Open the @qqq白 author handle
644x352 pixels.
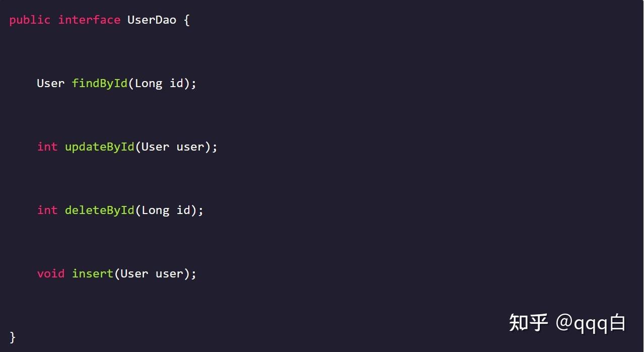click(x=591, y=323)
